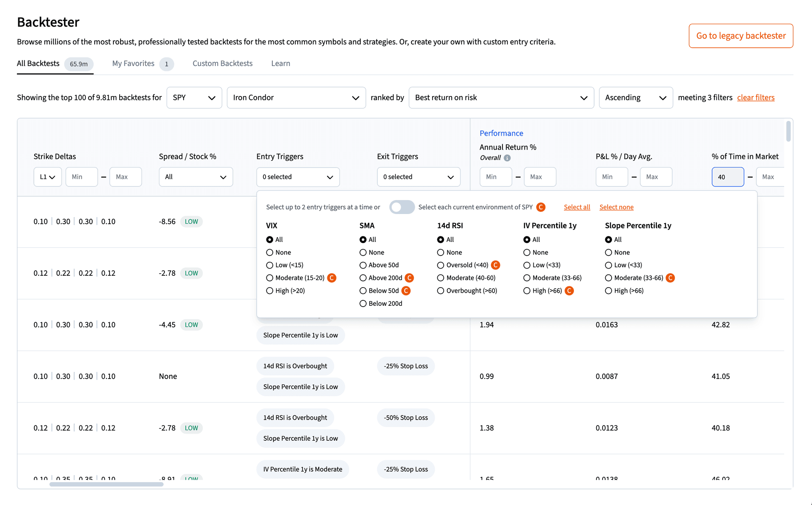Click the info icon next to Overall

click(x=507, y=157)
